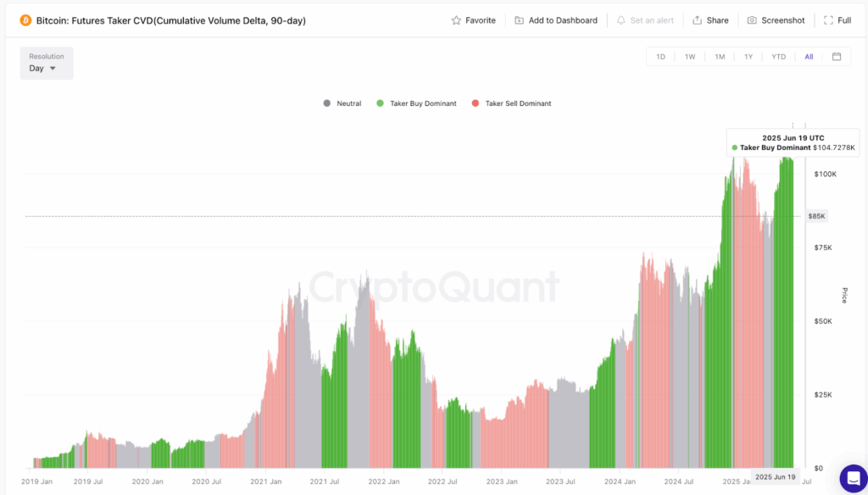The image size is (868, 495).
Task: Select the 1M time range tab
Action: (720, 57)
